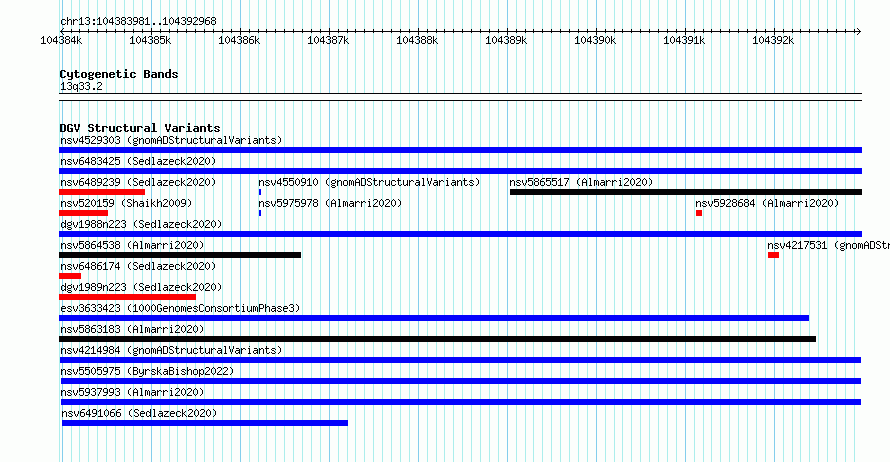Click the nsv5505975 (ByrskaBishop2022) label
The height and width of the screenshot is (462, 890).
(147, 371)
